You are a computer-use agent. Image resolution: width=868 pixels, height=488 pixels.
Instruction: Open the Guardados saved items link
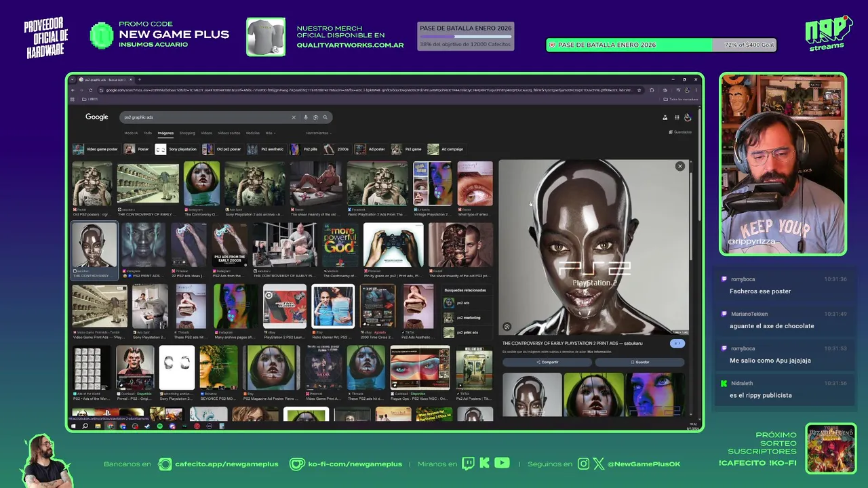pos(680,132)
